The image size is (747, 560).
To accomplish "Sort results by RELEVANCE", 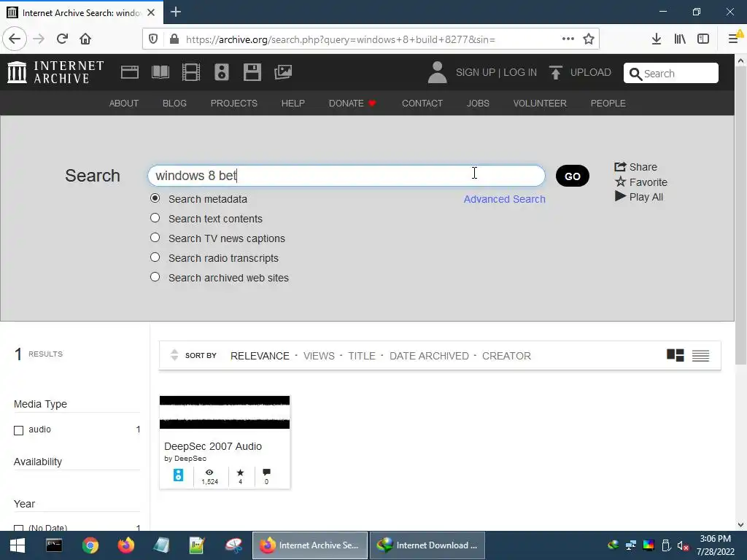I will [260, 356].
